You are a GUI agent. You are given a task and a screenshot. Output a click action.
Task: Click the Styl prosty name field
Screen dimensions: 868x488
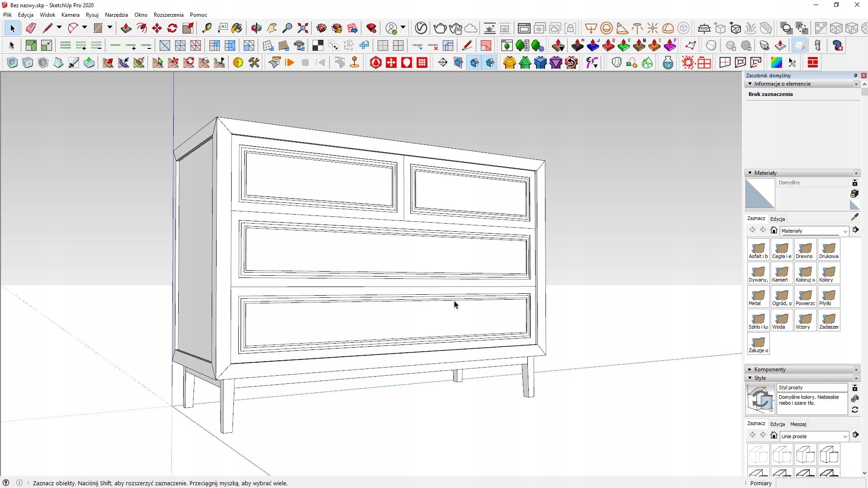[812, 388]
